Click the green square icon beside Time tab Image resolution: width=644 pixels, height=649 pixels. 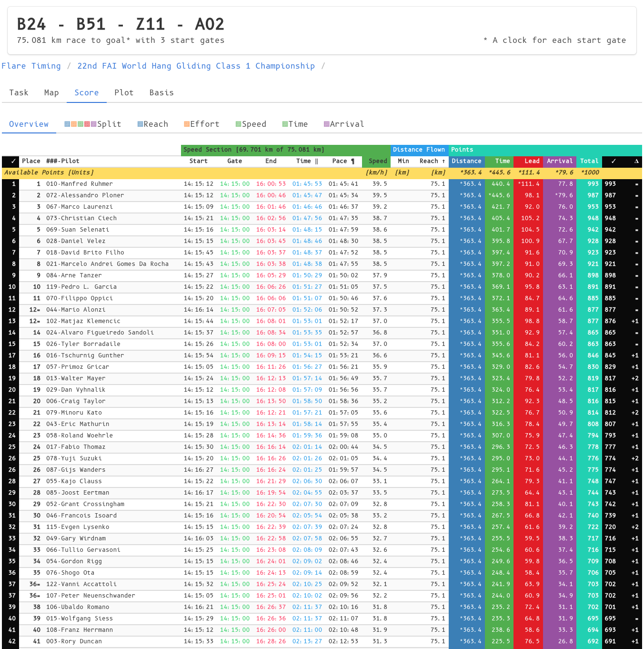(285, 124)
